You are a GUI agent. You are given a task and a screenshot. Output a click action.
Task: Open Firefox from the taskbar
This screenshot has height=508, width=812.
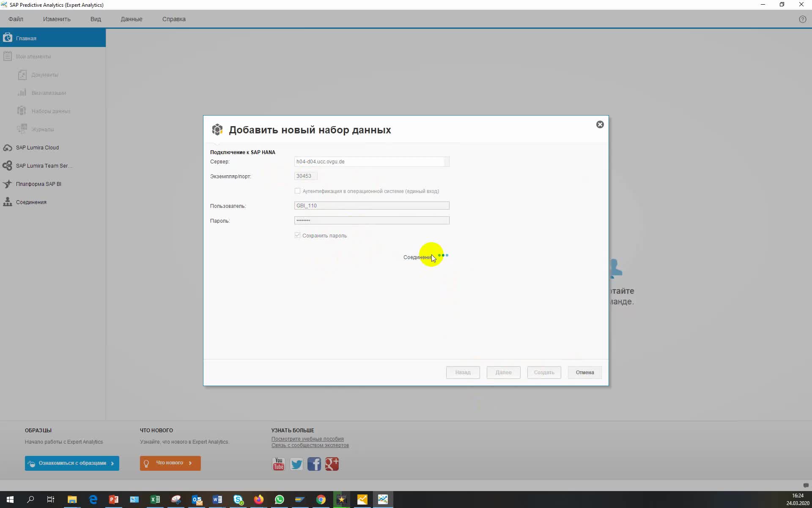coord(259,500)
